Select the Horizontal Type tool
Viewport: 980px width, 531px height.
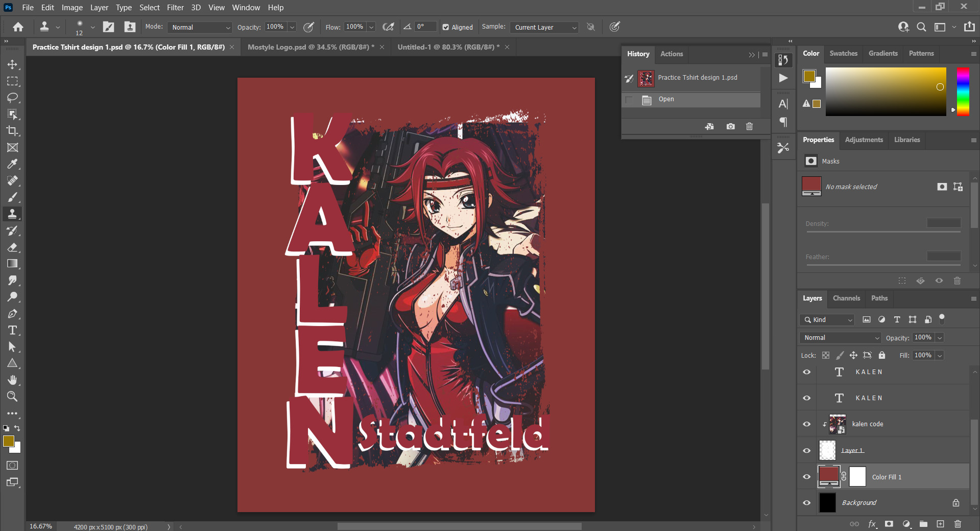coord(12,330)
